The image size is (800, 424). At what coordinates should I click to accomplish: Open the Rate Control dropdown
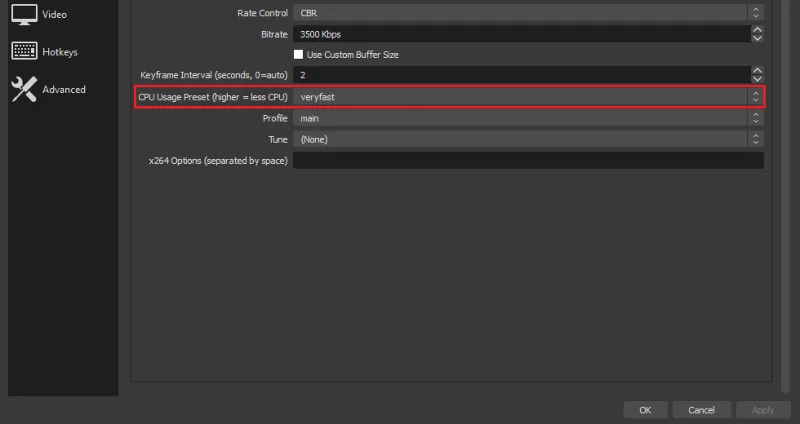pos(528,13)
